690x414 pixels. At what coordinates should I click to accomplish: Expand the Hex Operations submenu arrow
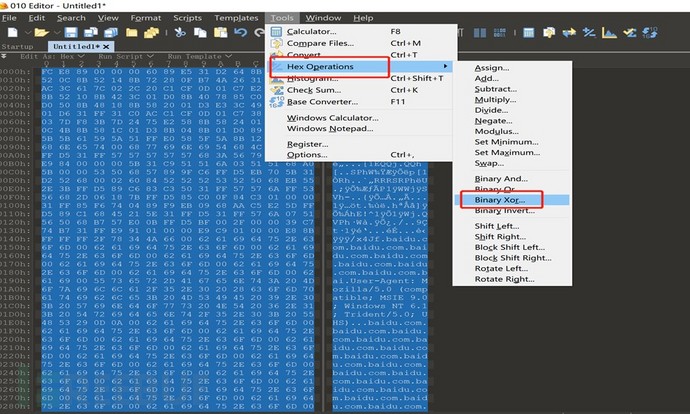click(x=445, y=66)
